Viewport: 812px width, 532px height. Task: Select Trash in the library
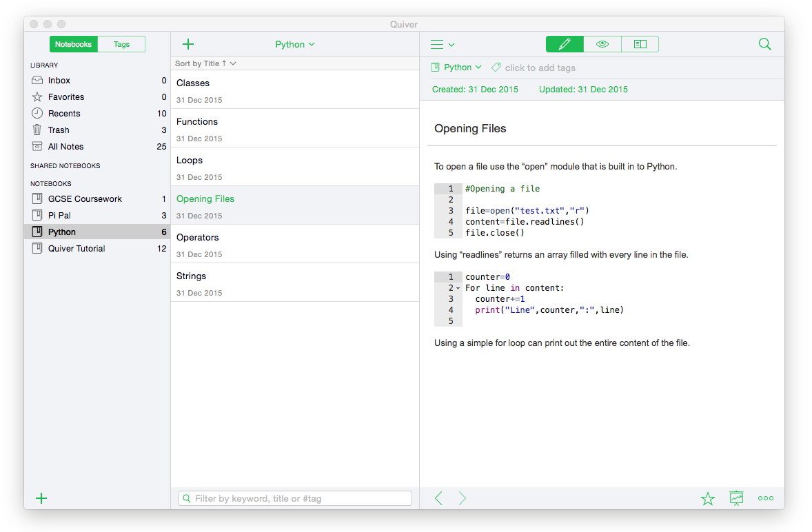click(x=97, y=130)
